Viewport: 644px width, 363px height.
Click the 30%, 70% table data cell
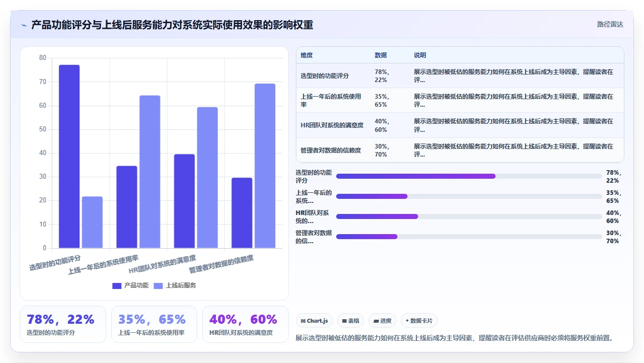pyautogui.click(x=390, y=150)
